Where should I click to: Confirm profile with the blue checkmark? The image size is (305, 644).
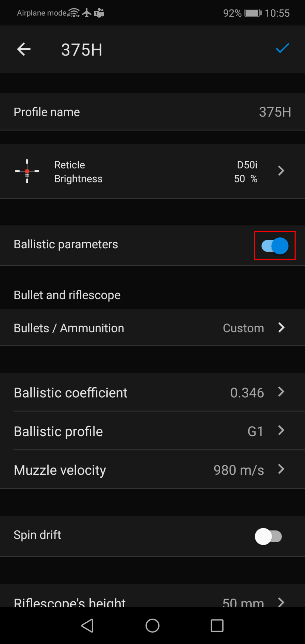coord(282,48)
